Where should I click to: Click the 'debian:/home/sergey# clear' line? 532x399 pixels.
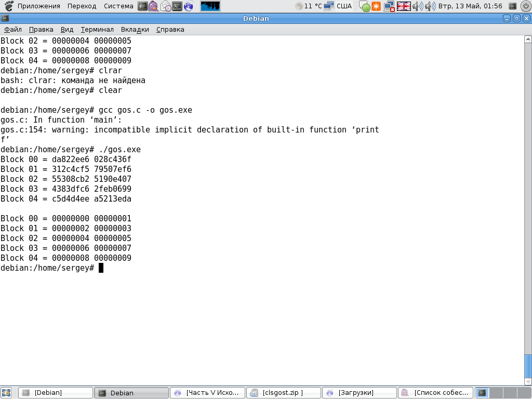coord(61,90)
